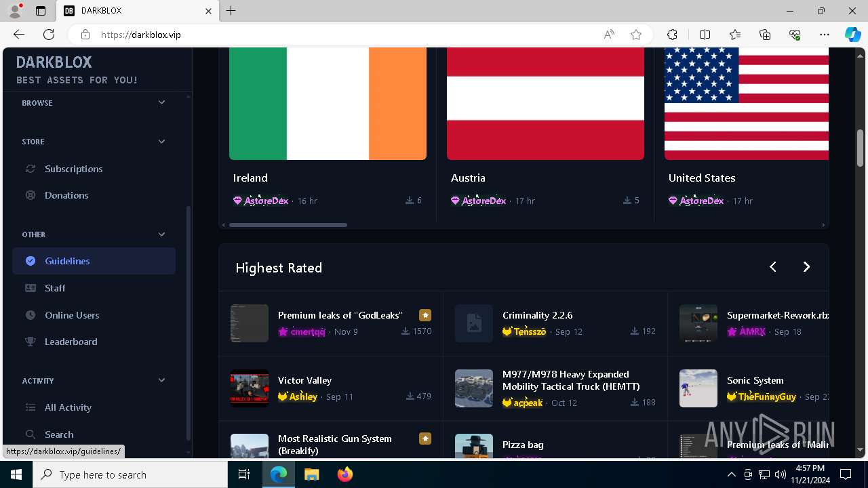Open a new browser tab

tap(231, 11)
